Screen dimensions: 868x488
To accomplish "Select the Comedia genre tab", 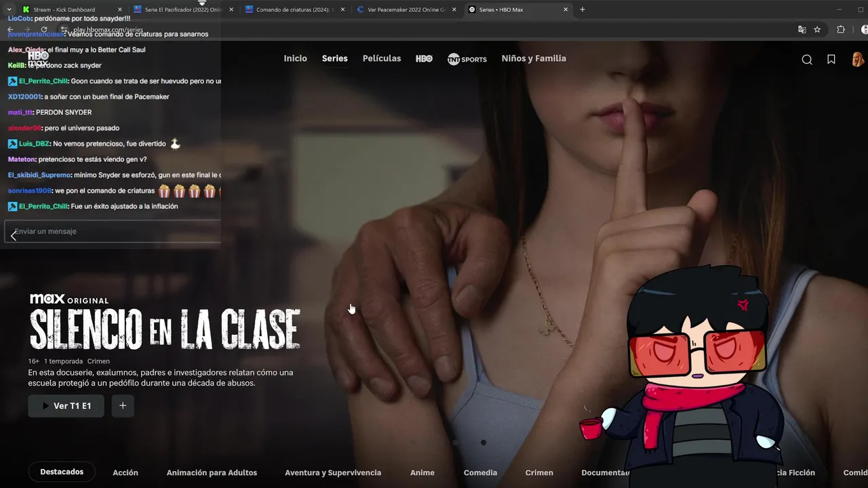I will click(480, 472).
